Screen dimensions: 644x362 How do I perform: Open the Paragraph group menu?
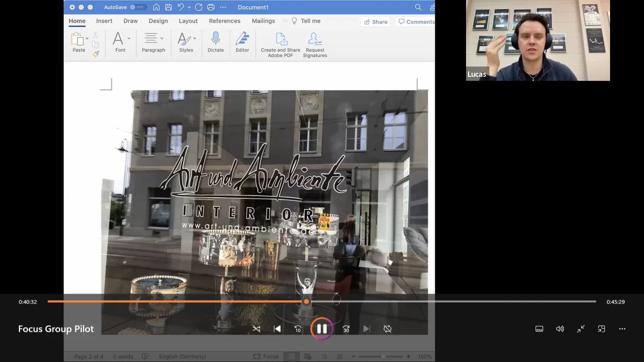154,42
